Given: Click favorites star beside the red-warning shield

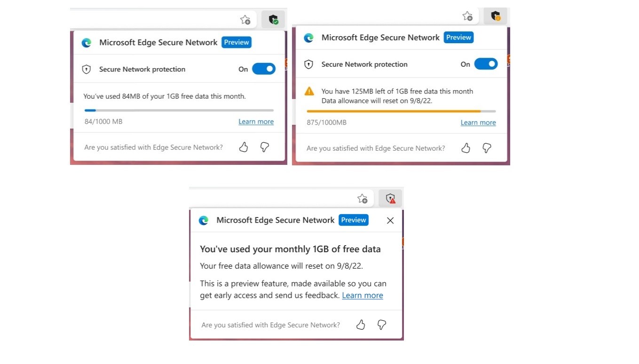Looking at the screenshot, I should (362, 199).
